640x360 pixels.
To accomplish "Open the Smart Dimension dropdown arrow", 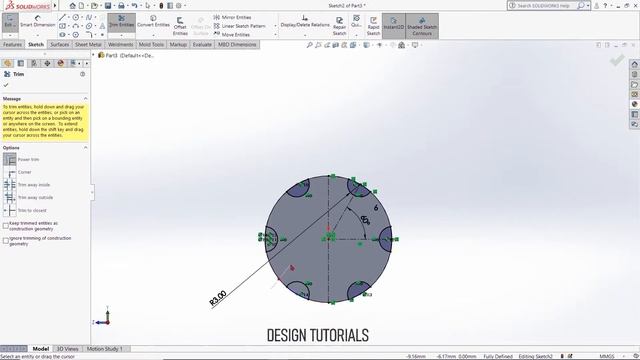I will [38, 36].
